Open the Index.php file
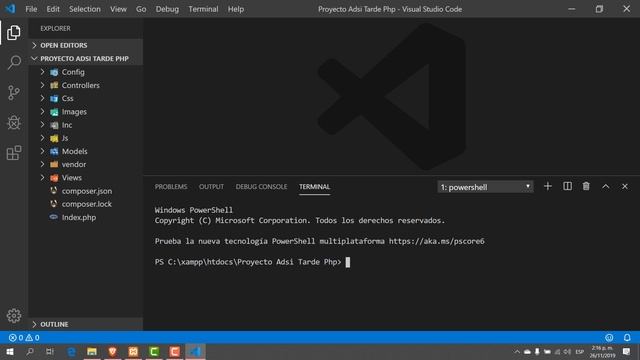This screenshot has height=360, width=640. pos(86,217)
